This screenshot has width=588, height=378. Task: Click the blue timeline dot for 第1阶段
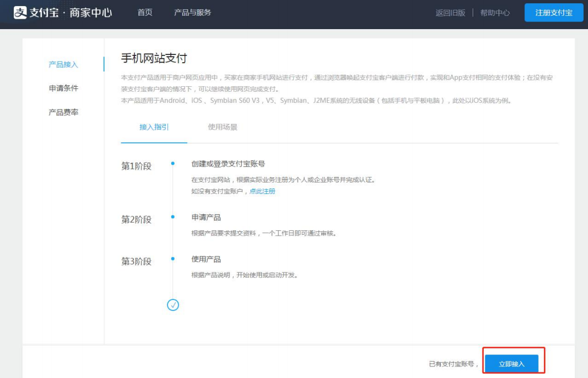pyautogui.click(x=172, y=163)
